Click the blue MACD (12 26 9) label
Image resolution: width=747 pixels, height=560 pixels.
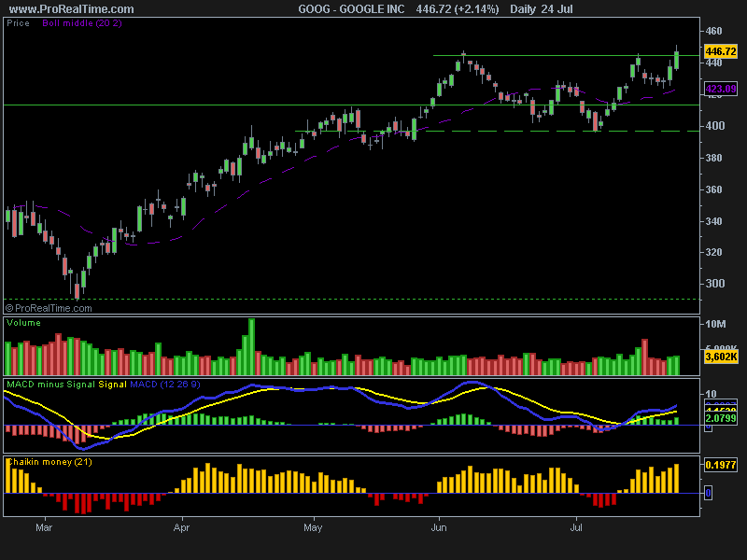tap(165, 385)
